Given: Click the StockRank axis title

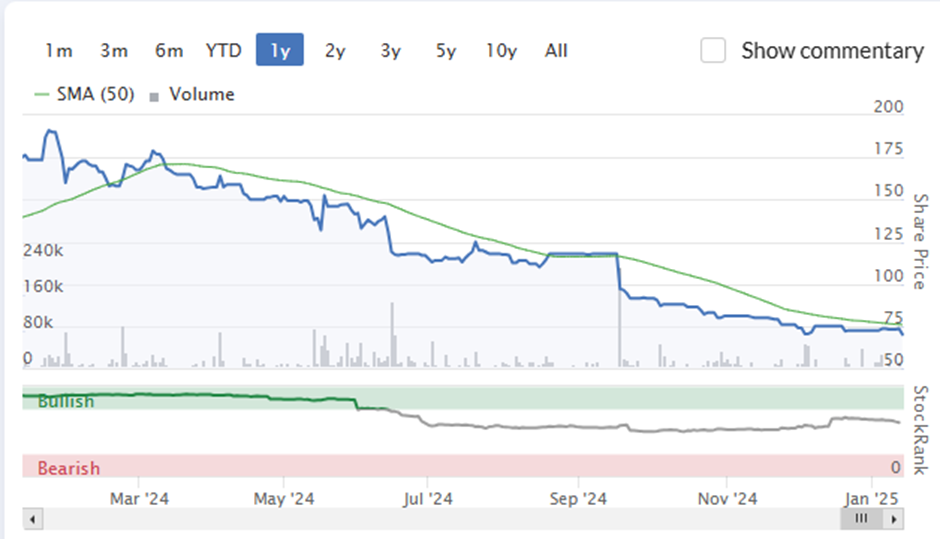Looking at the screenshot, I should coord(920,430).
